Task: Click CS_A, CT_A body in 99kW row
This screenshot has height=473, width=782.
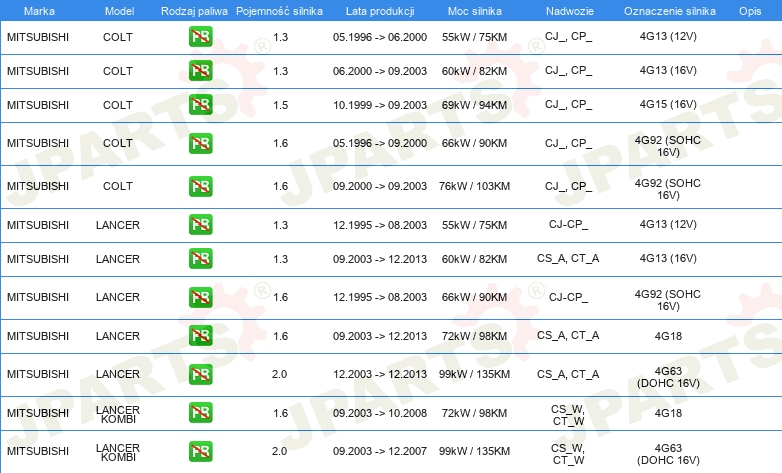Action: [x=568, y=374]
